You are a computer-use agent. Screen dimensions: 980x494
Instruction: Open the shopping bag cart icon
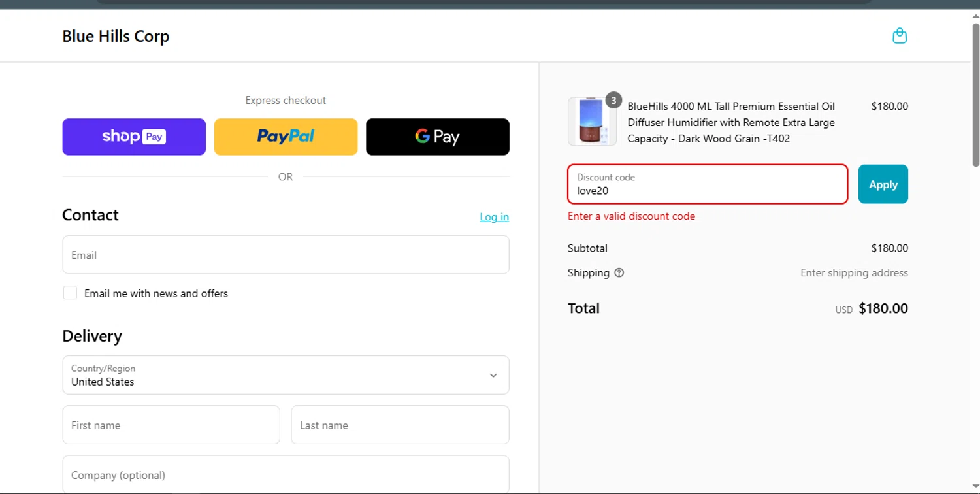(x=900, y=36)
